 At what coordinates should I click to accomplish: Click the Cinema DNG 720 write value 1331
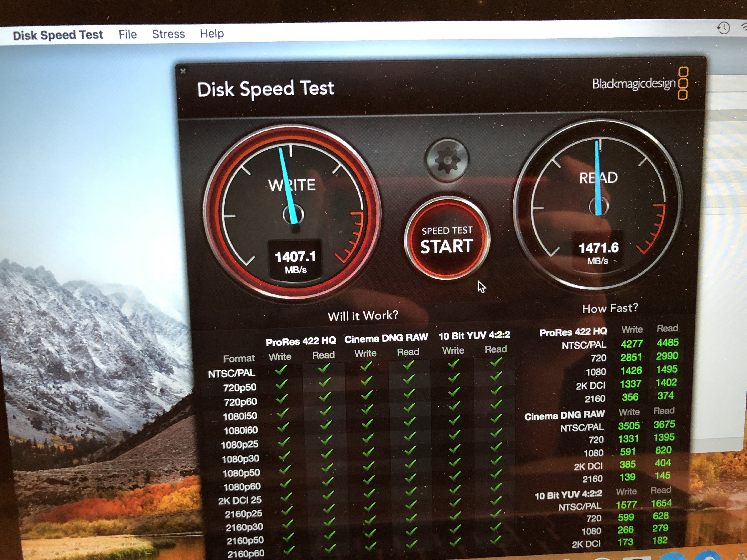click(x=628, y=439)
